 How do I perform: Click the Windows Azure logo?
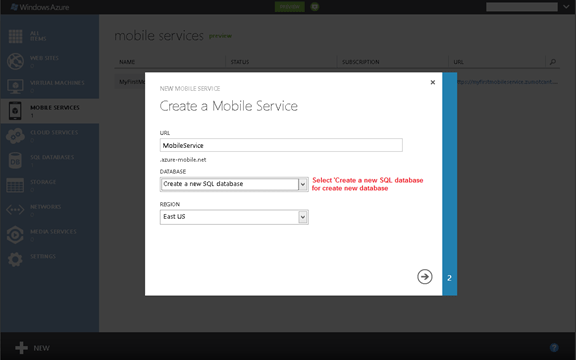click(x=40, y=7)
